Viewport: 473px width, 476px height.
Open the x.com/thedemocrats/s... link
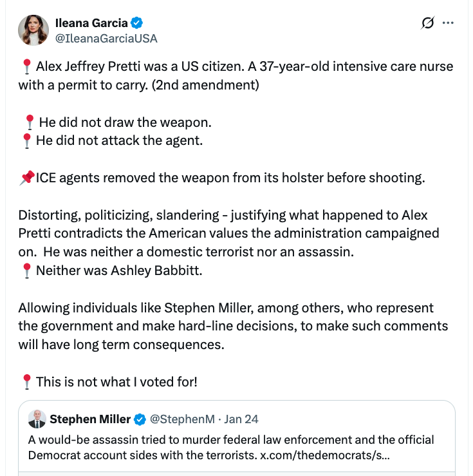[x=325, y=455]
